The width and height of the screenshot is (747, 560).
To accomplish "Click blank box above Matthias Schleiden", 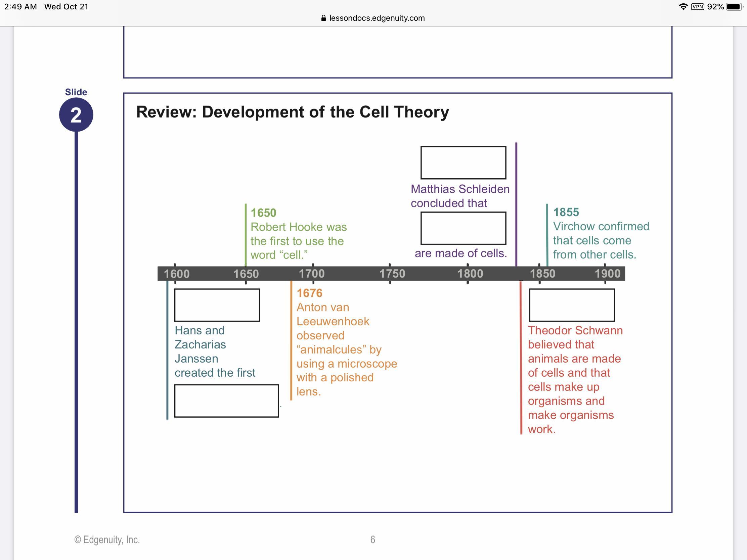I will 463,163.
